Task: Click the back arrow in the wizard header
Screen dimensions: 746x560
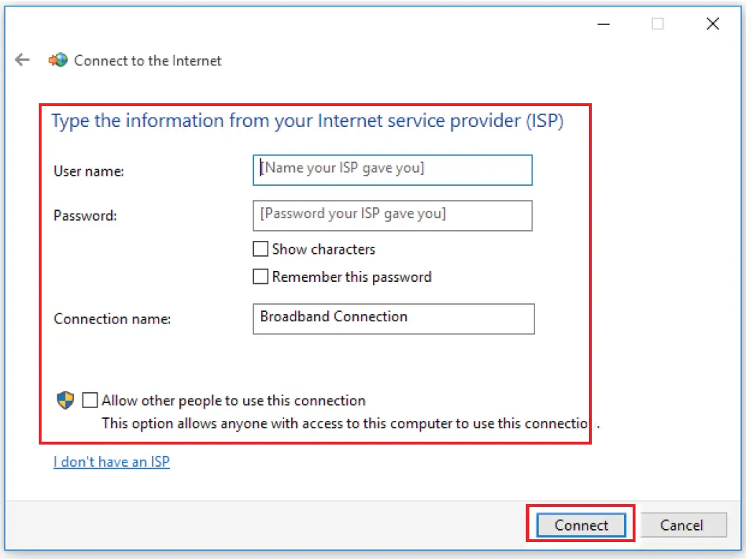Action: [x=22, y=60]
